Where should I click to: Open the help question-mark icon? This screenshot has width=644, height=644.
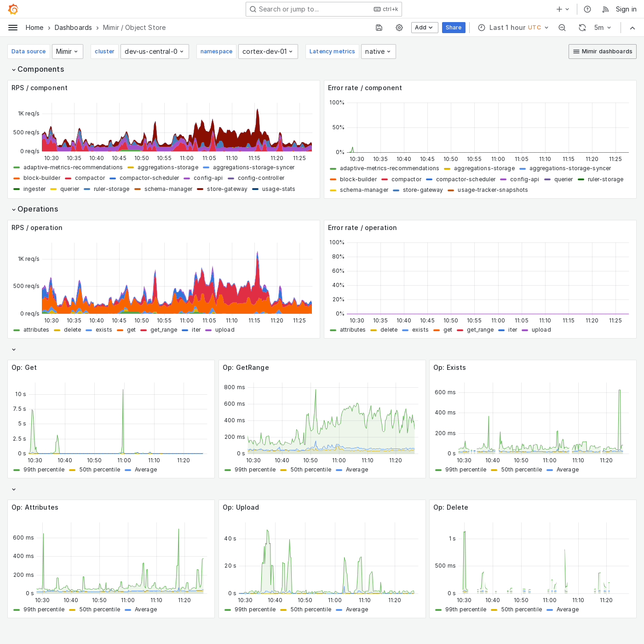[587, 9]
